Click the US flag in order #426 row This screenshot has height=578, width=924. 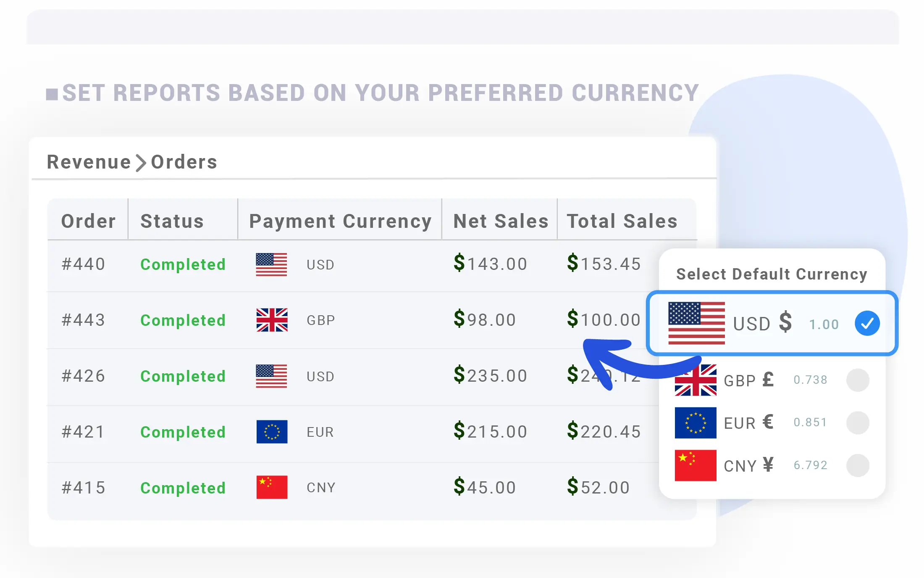click(271, 376)
